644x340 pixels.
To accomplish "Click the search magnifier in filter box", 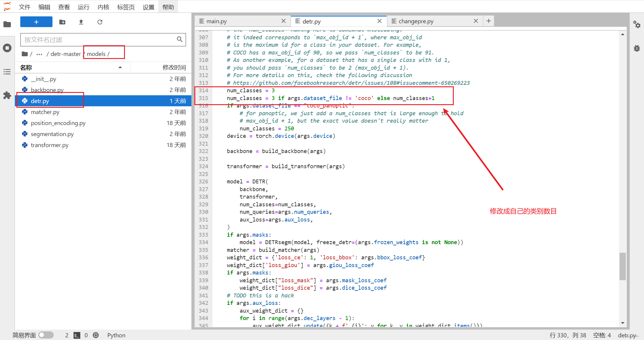I will point(180,39).
